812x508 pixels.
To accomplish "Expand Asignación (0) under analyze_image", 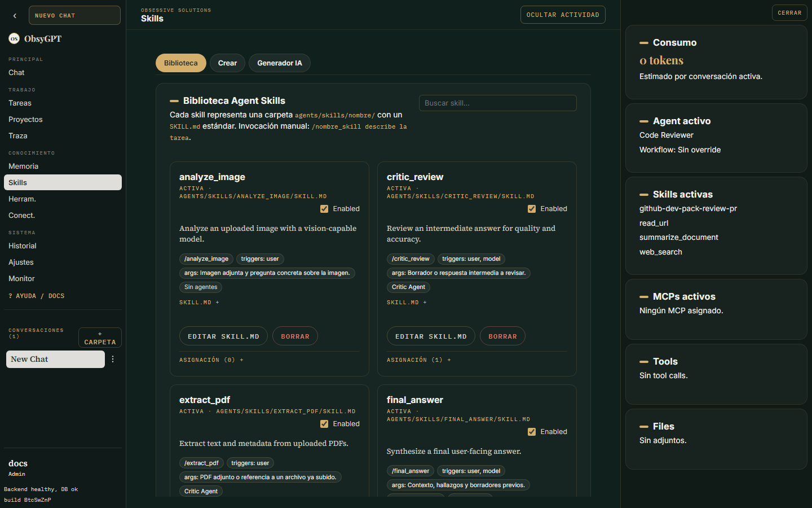I will point(211,360).
